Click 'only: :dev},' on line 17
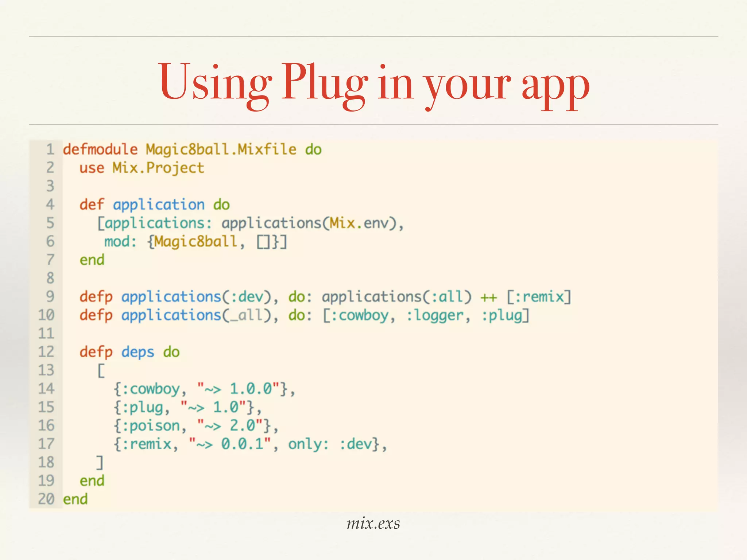Image resolution: width=747 pixels, height=560 pixels. coord(338,444)
